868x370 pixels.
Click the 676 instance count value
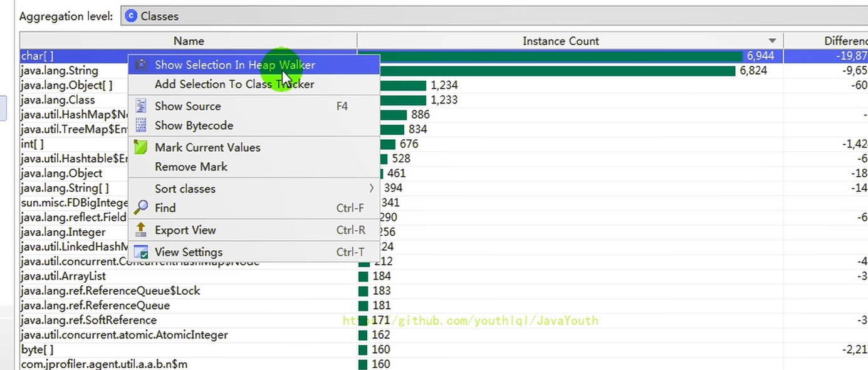(409, 144)
